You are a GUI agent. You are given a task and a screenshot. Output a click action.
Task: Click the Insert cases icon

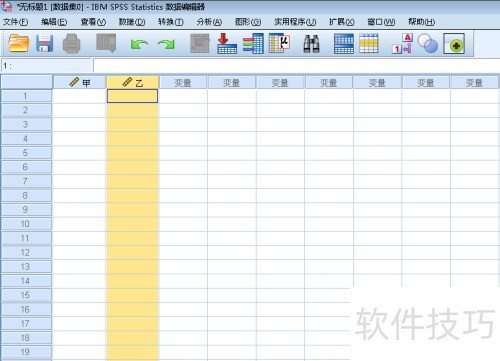344,44
